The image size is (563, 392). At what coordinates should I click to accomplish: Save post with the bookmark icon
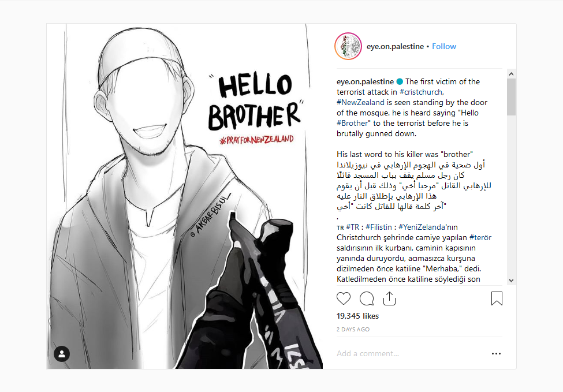[497, 298]
